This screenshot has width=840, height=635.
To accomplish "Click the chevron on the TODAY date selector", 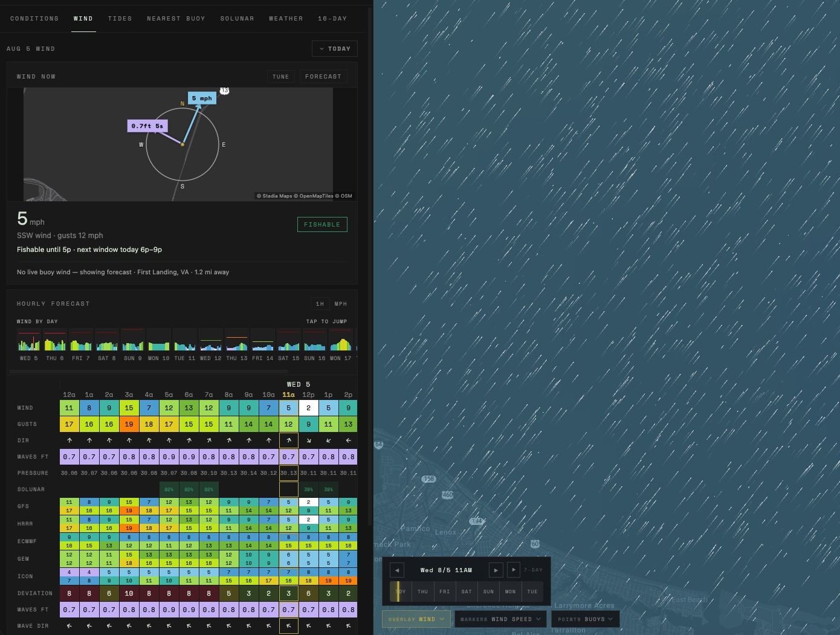I will pos(321,49).
